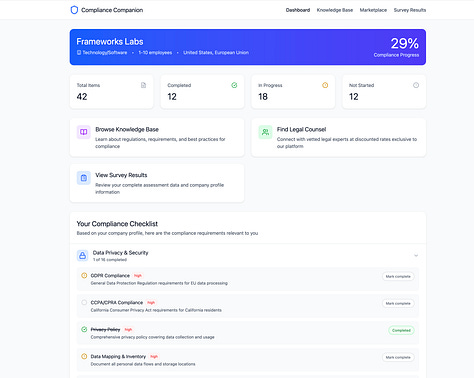
Task: Toggle status circle for CCPA/CPRA Compliance
Action: coord(84,302)
